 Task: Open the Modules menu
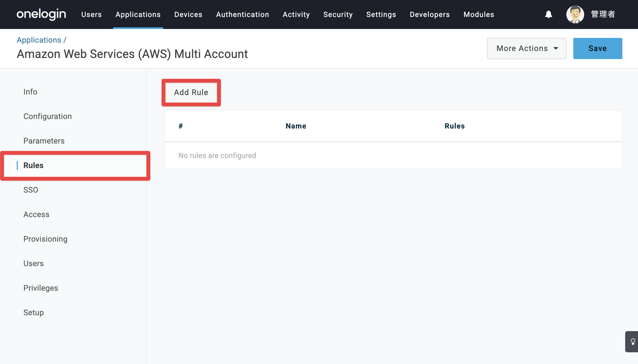click(x=479, y=14)
